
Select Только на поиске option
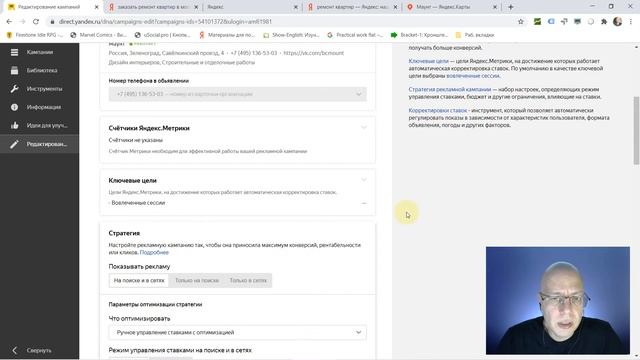(x=197, y=280)
